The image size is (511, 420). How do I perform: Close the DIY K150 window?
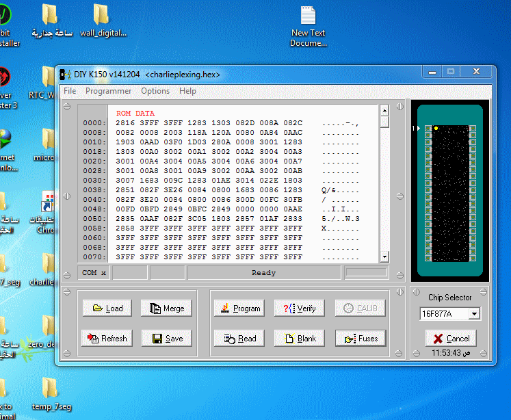476,72
